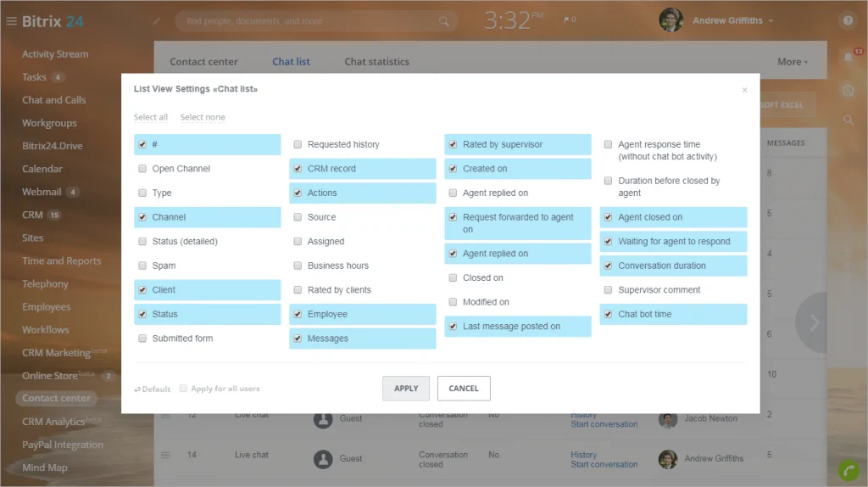
Task: Switch to Contact center tab
Action: (203, 62)
